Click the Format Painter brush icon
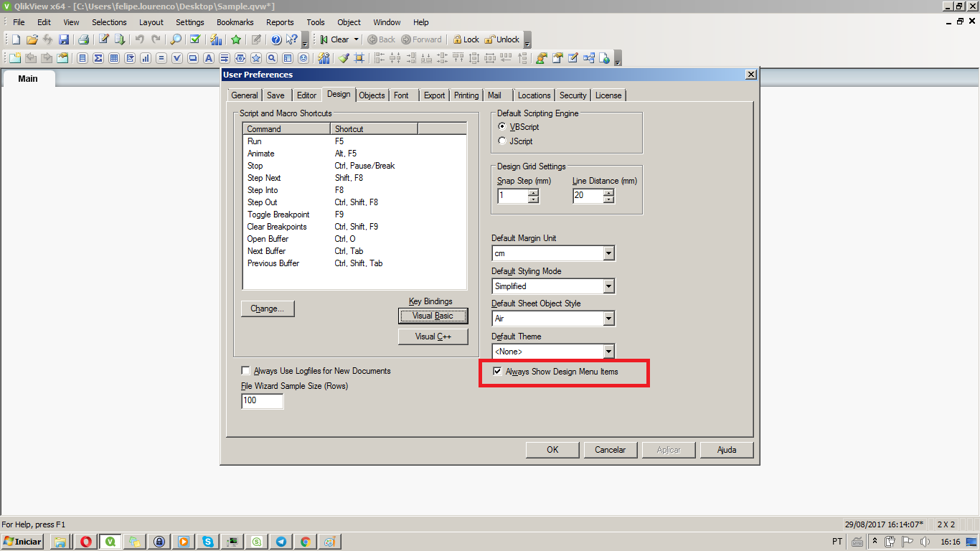This screenshot has width=980, height=551. (344, 58)
